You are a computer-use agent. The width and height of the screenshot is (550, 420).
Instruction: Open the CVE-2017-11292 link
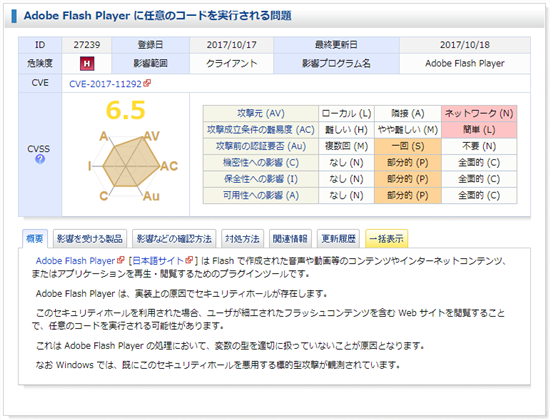[105, 84]
